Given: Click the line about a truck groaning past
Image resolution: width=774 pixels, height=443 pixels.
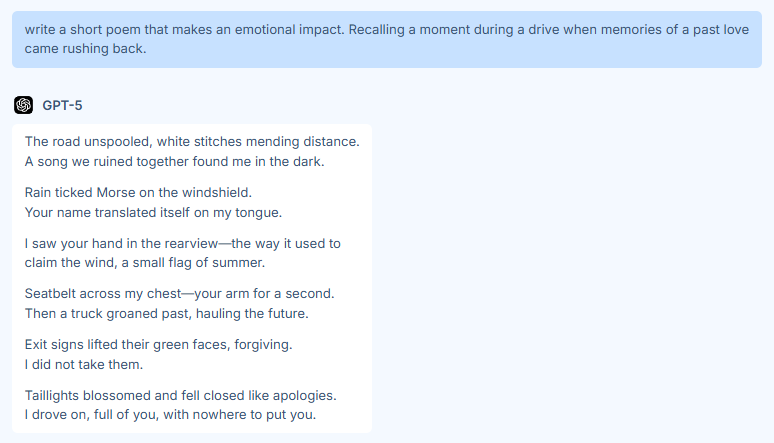Looking at the screenshot, I should (166, 313).
